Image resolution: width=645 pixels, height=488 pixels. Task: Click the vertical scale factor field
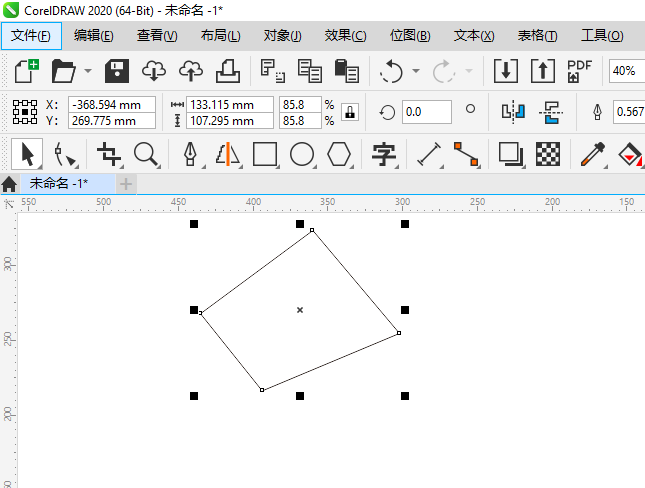300,121
